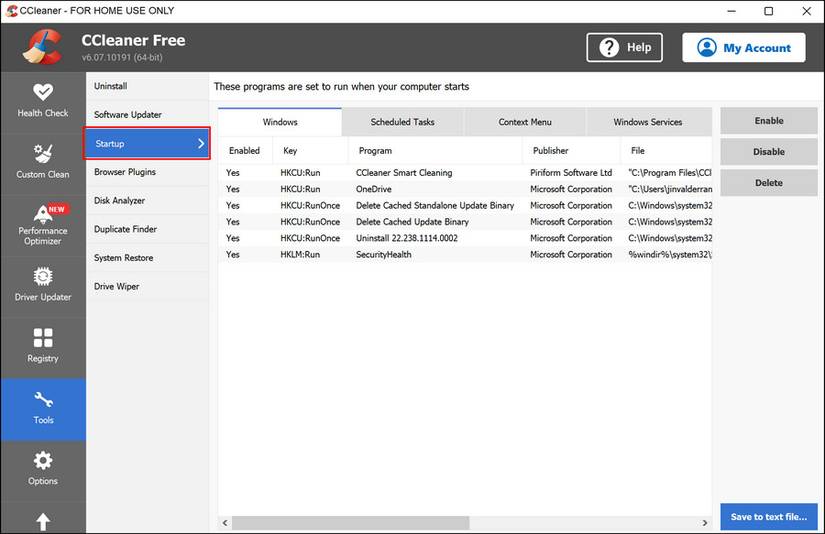
Task: Open the Options gear icon
Action: tap(42, 461)
